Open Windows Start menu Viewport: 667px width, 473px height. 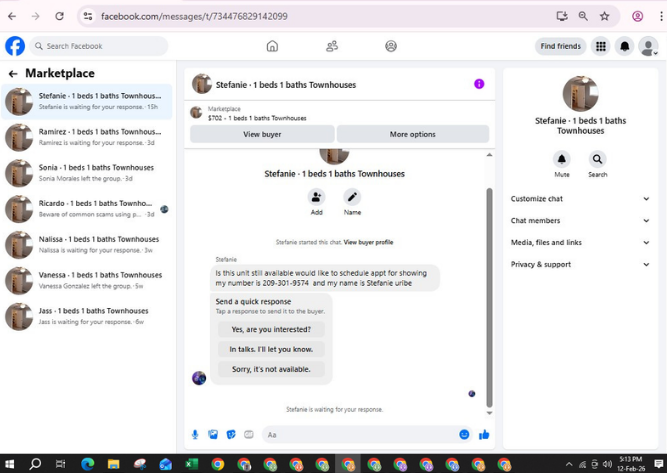pos(9,464)
